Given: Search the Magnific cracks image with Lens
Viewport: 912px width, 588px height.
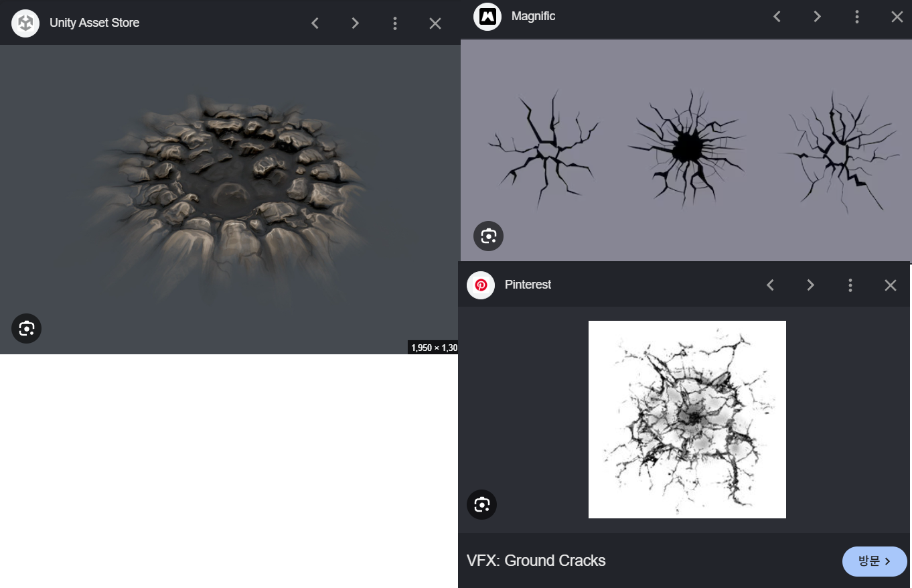Looking at the screenshot, I should click(x=488, y=236).
